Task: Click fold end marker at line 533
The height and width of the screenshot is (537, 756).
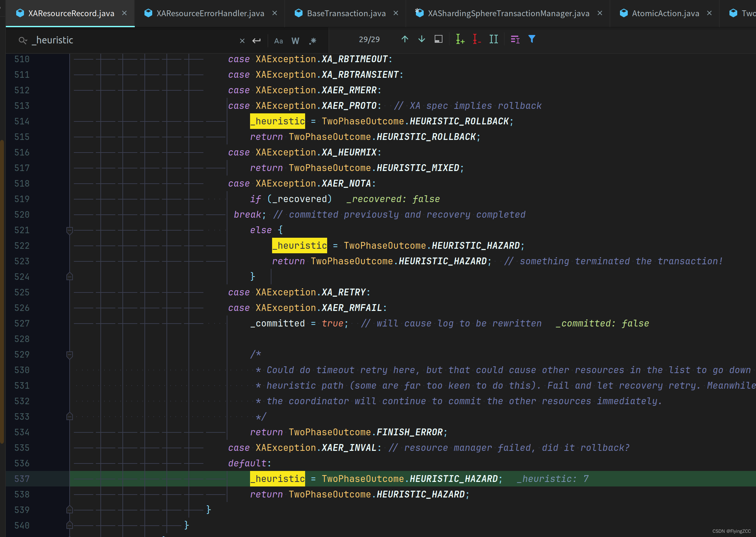Action: pyautogui.click(x=69, y=416)
